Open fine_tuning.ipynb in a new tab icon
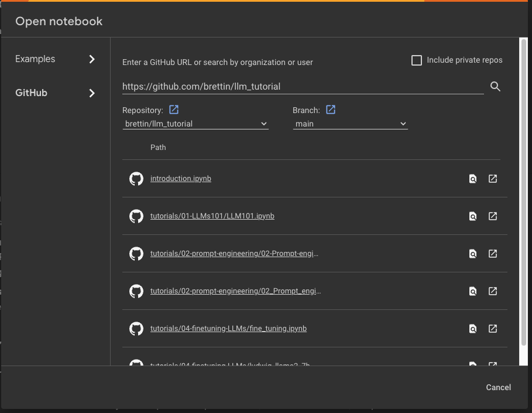532x413 pixels. (x=493, y=329)
